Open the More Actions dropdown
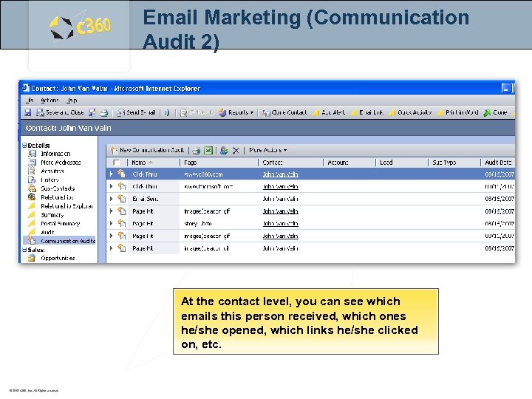The height and width of the screenshot is (399, 532). click(268, 150)
